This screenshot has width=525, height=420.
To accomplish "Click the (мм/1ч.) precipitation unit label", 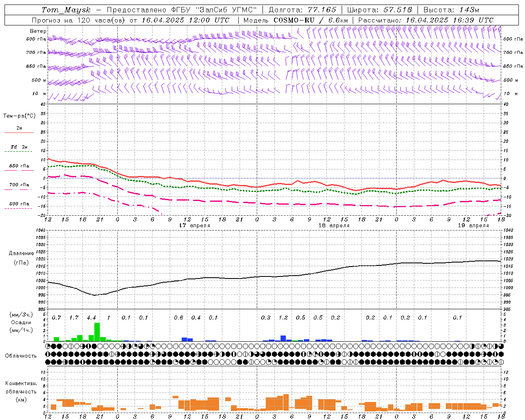I will [21, 330].
